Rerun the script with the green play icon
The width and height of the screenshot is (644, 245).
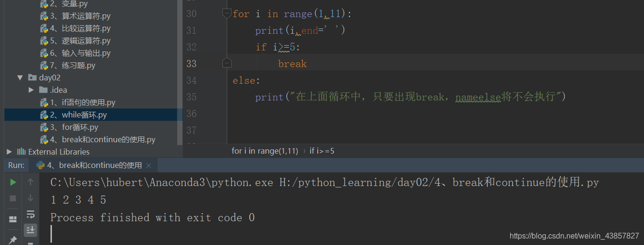pos(13,182)
